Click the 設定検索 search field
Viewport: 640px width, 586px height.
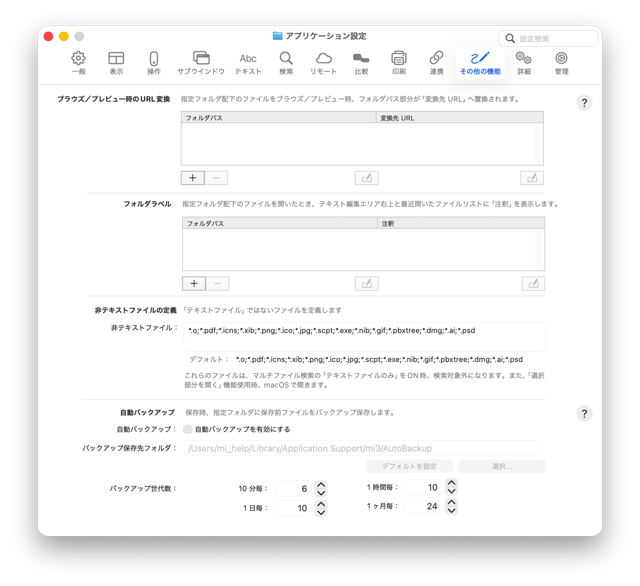[x=548, y=38]
